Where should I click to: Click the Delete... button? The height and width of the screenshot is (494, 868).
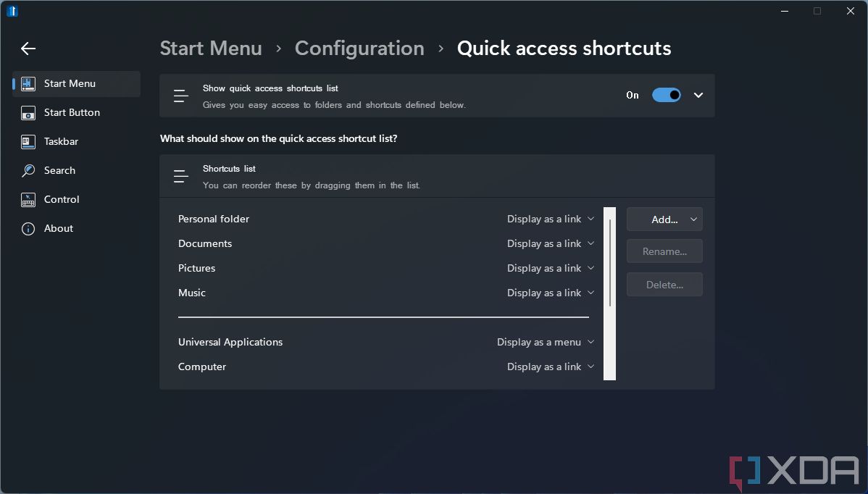664,284
